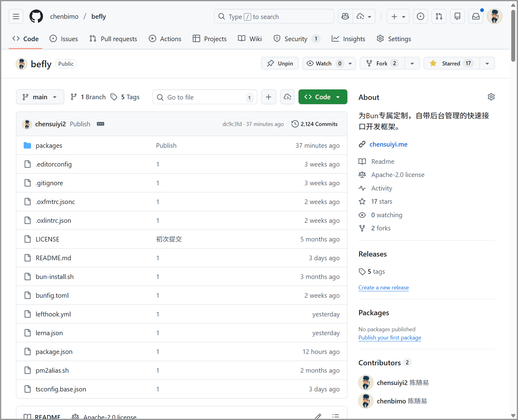The image size is (518, 420).
Task: Open the Wiki tab
Action: tap(250, 39)
